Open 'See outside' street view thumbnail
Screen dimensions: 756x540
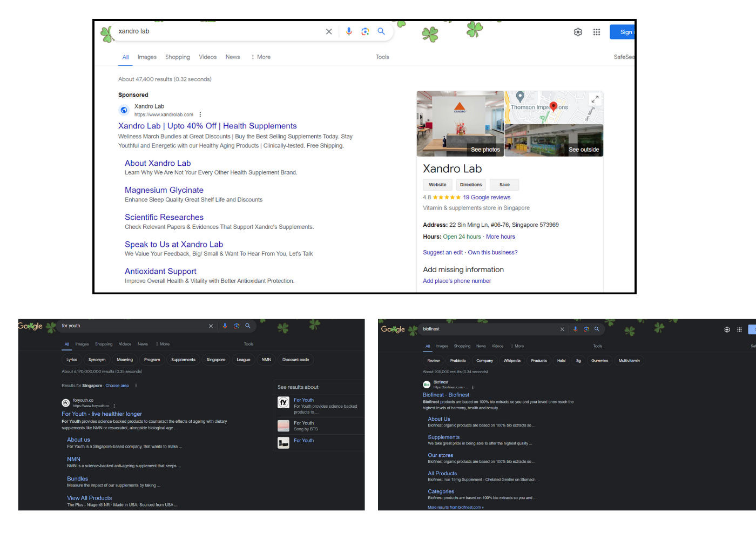point(554,140)
